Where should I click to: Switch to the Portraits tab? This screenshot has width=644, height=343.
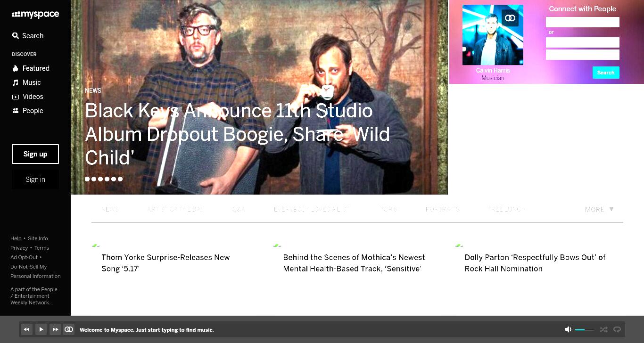[x=443, y=209]
